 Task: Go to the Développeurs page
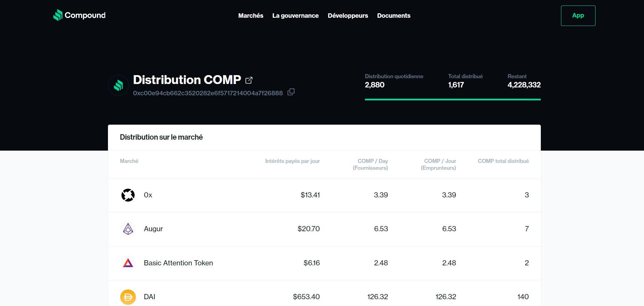tap(348, 16)
